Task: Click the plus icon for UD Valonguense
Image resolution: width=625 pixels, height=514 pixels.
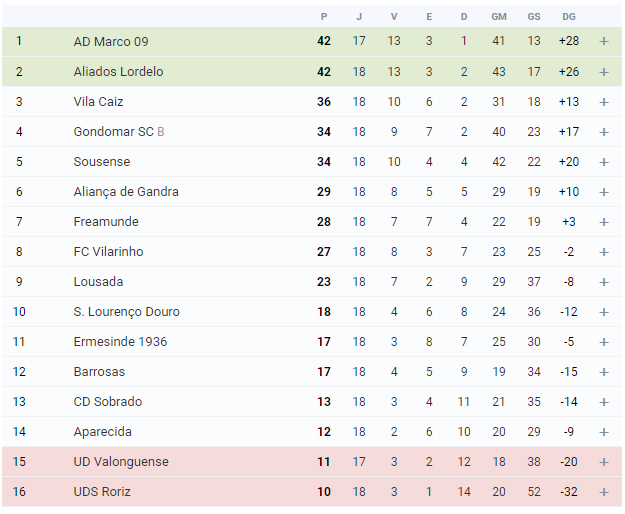Action: point(603,462)
